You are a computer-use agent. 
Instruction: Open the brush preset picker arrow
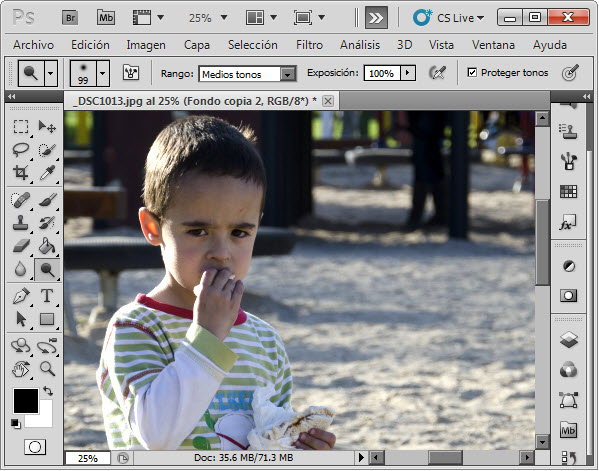click(x=102, y=73)
